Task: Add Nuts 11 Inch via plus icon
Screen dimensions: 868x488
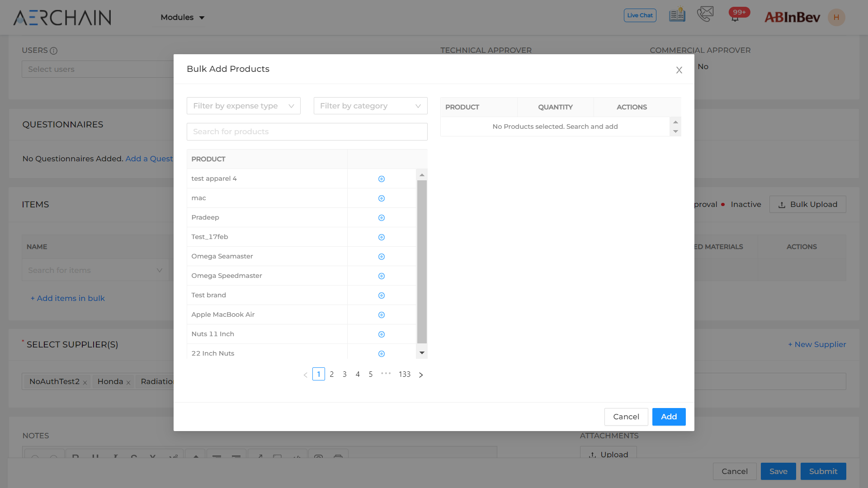Action: 382,334
